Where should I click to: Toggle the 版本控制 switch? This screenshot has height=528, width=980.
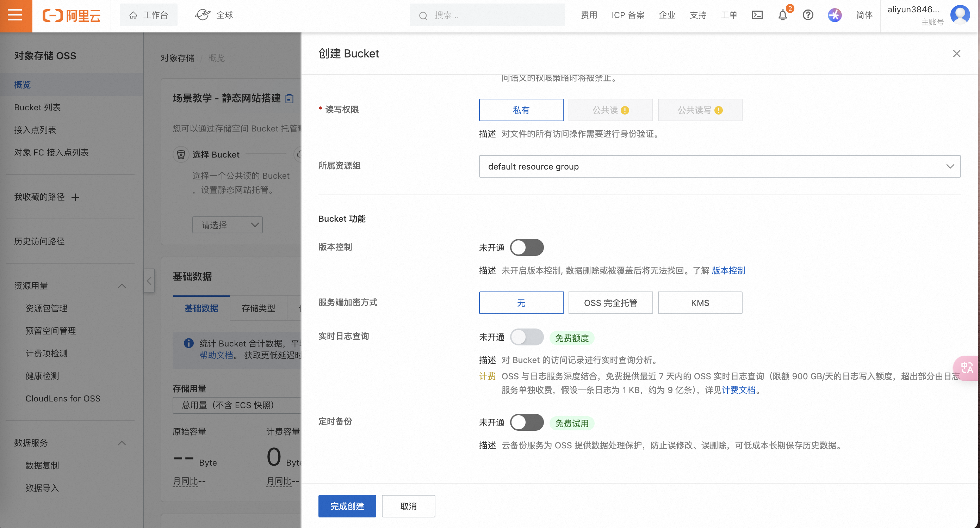pyautogui.click(x=527, y=247)
